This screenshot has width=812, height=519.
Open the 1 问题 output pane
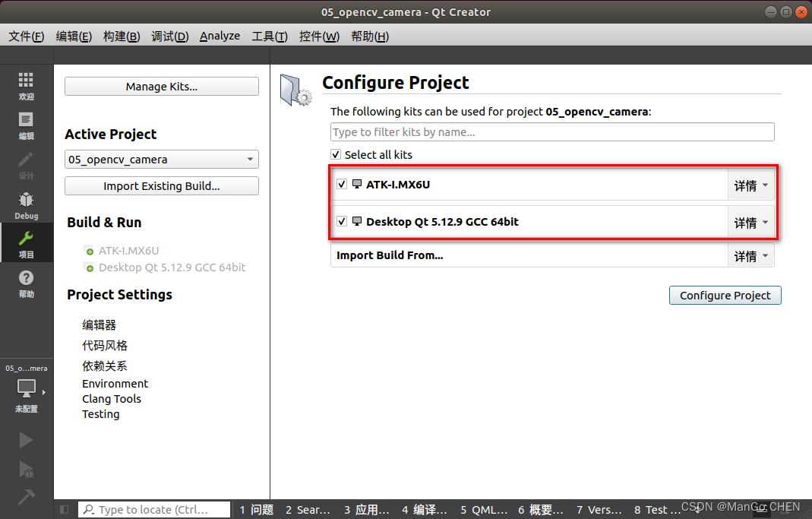(256, 510)
